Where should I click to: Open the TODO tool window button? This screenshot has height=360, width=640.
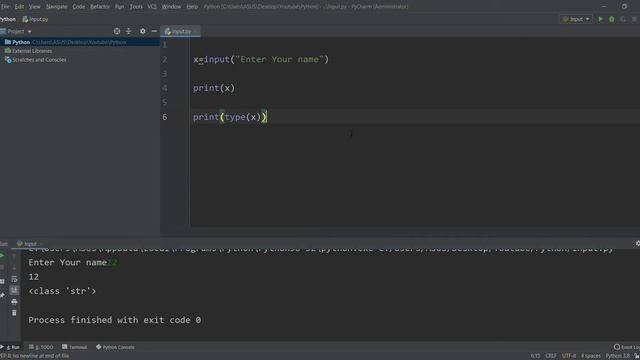(x=41, y=347)
